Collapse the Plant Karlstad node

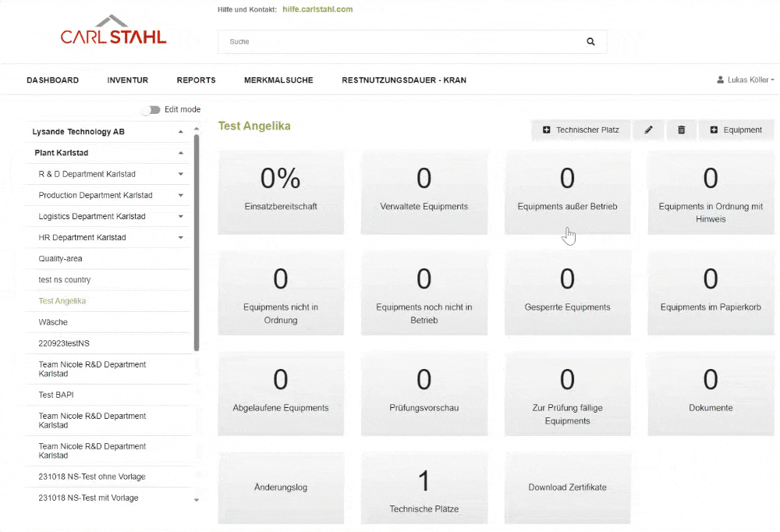coord(181,153)
